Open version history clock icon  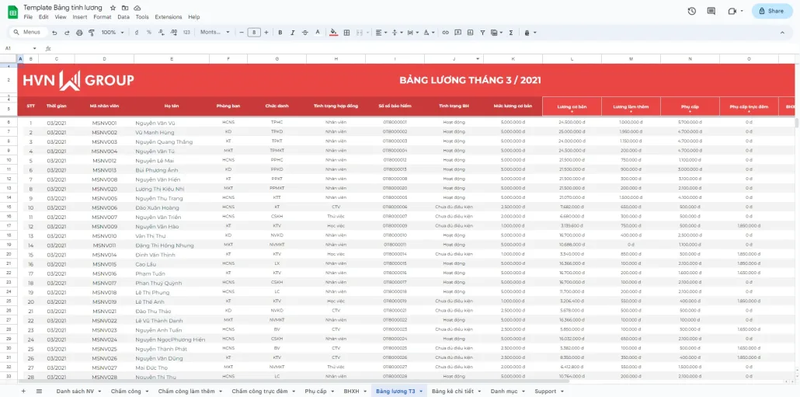[x=692, y=11]
